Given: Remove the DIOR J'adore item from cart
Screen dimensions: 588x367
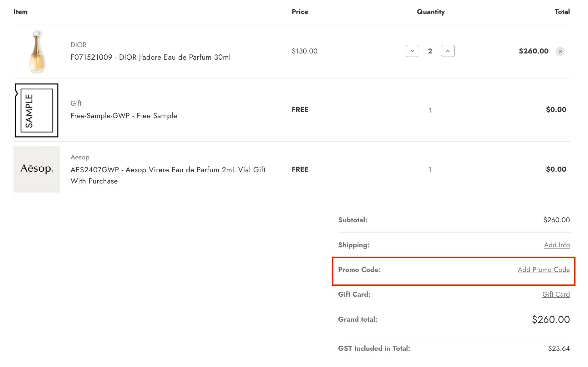Looking at the screenshot, I should click(x=560, y=51).
